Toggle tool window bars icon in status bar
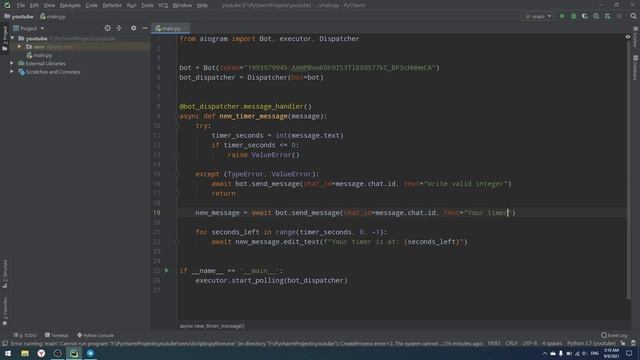The width and height of the screenshot is (640, 360). (x=4, y=344)
